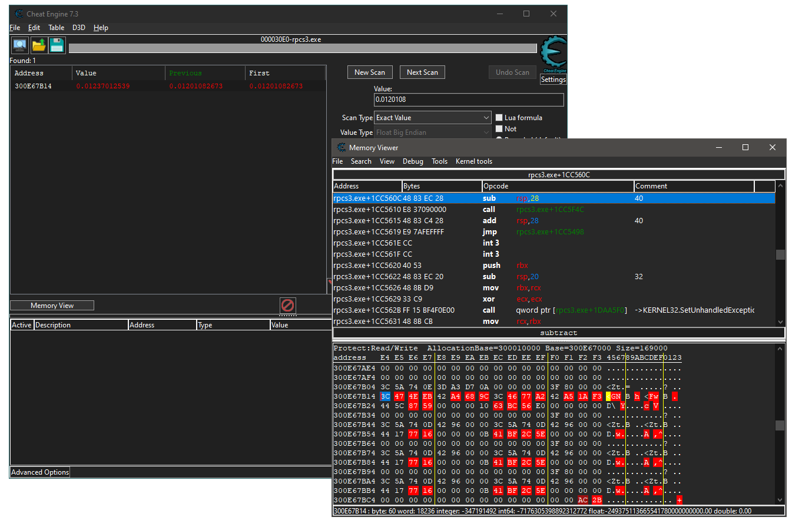Click Type column header in address table
Viewport: 812px width, 530px height.
tap(233, 325)
